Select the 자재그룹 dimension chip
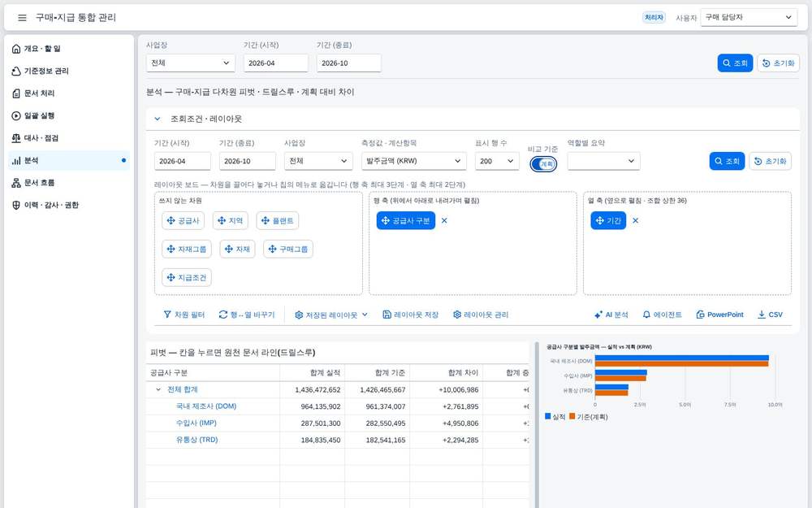 tap(187, 250)
